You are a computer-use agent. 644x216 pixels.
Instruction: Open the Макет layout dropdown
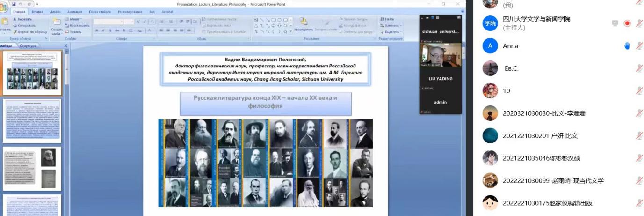click(x=74, y=19)
